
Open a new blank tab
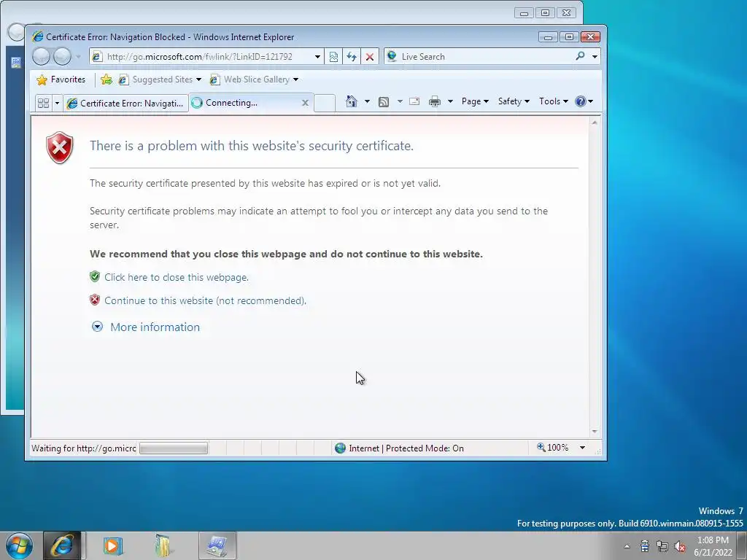pyautogui.click(x=325, y=103)
